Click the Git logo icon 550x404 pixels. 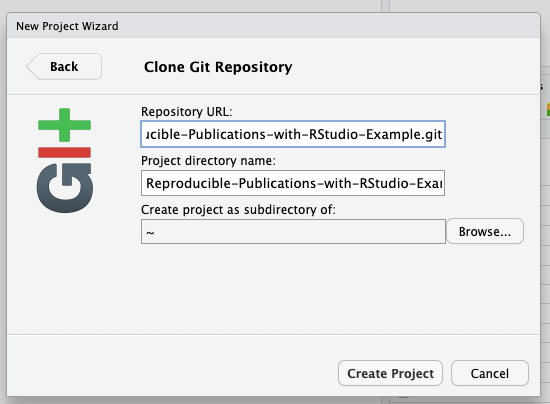click(x=65, y=161)
